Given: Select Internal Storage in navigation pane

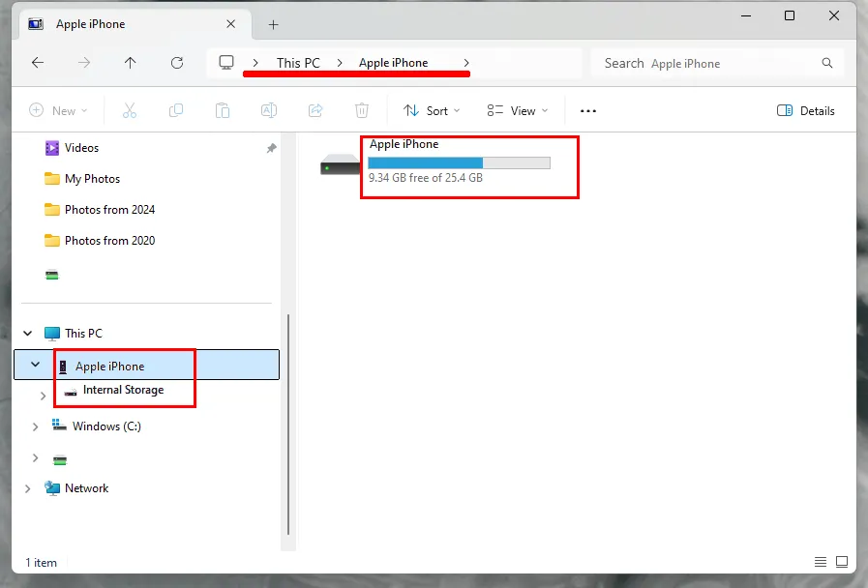Looking at the screenshot, I should pyautogui.click(x=123, y=390).
